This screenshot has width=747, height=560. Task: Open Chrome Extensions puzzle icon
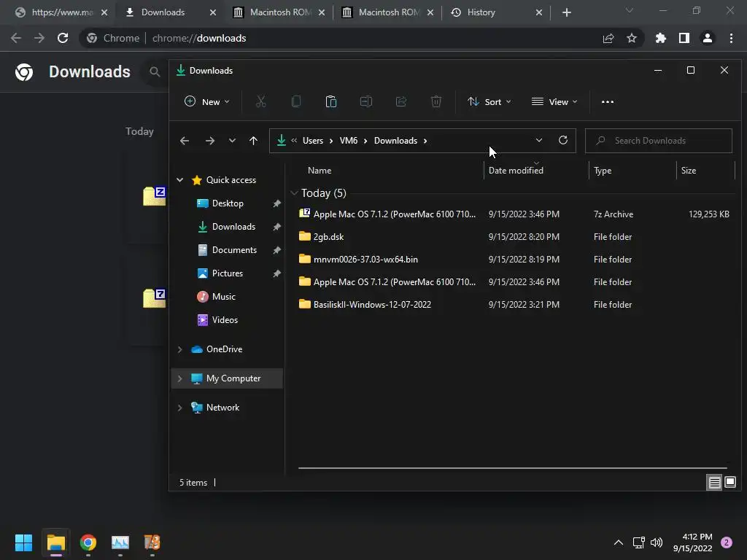[x=661, y=38]
